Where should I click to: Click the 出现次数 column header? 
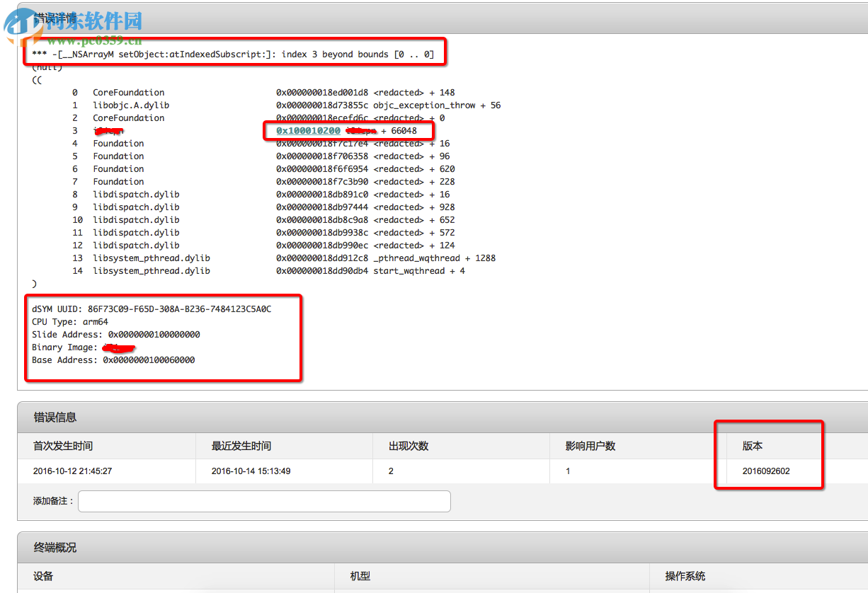coord(409,447)
